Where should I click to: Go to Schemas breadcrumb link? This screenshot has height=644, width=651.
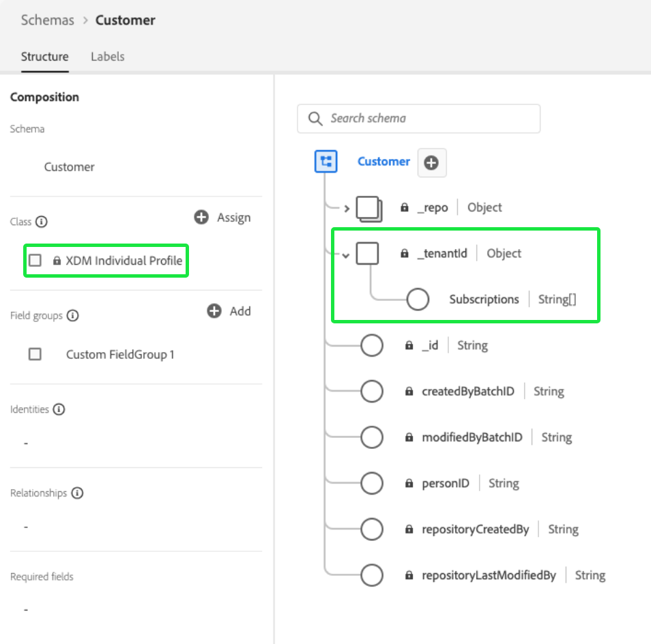pos(48,20)
